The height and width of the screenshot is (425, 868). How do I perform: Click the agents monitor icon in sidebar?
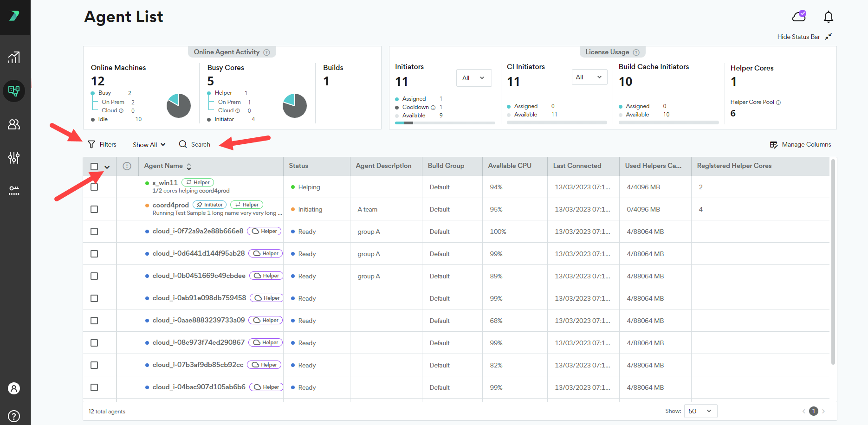click(x=14, y=90)
